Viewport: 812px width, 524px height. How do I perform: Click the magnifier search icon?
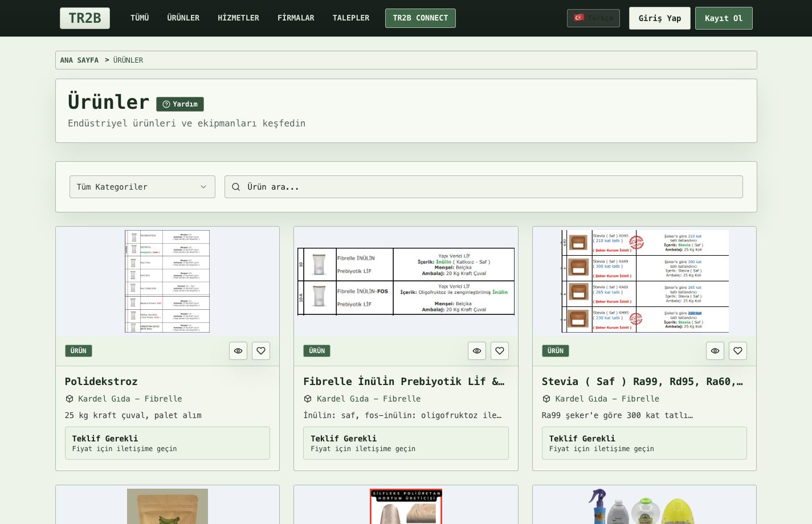tap(236, 187)
